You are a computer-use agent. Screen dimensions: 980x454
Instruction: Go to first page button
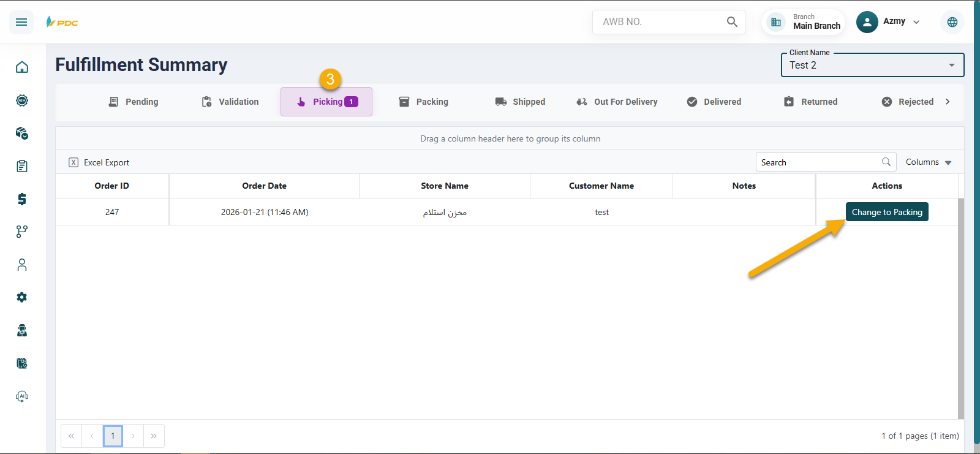pos(72,436)
